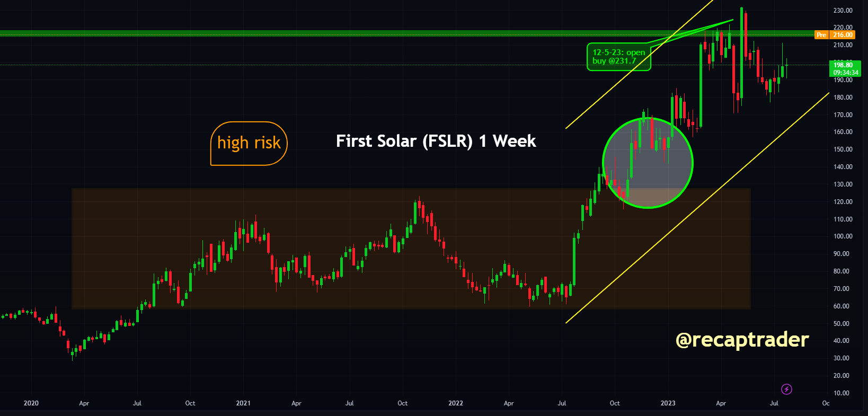Click the 160.00 price axis label
This screenshot has height=416, width=868.
point(843,132)
